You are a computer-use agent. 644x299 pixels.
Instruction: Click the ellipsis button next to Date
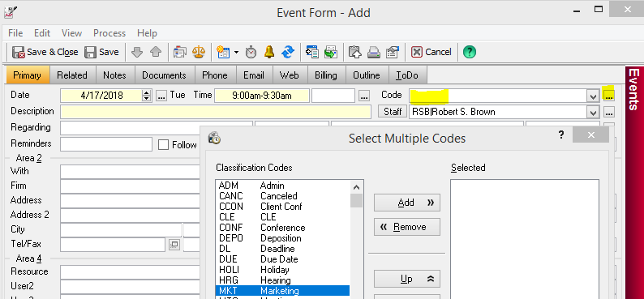coord(161,96)
